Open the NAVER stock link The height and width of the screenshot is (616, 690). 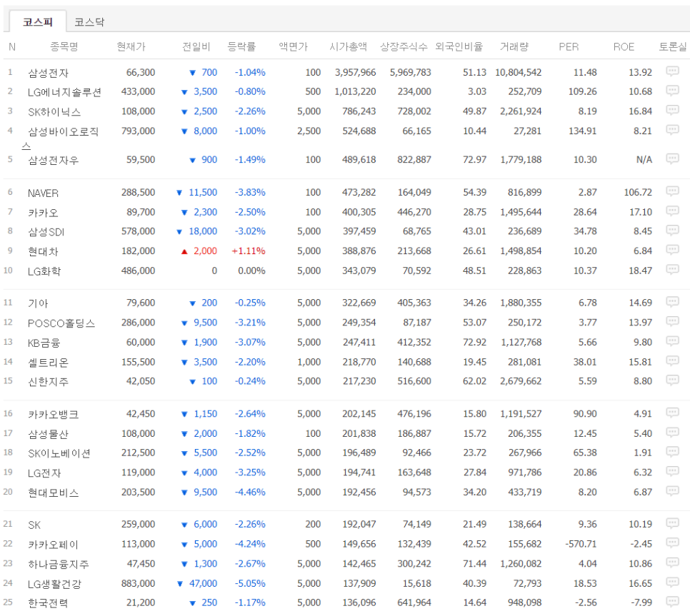43,193
